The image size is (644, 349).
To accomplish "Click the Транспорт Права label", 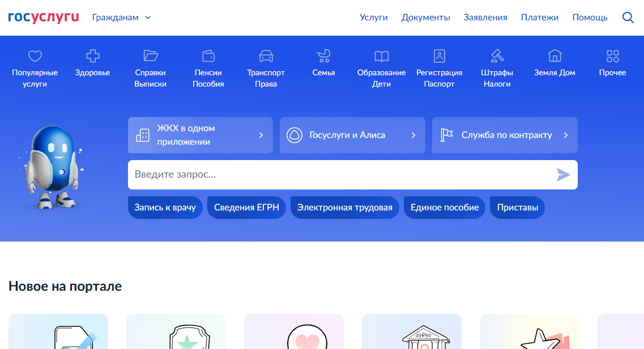I will point(266,78).
